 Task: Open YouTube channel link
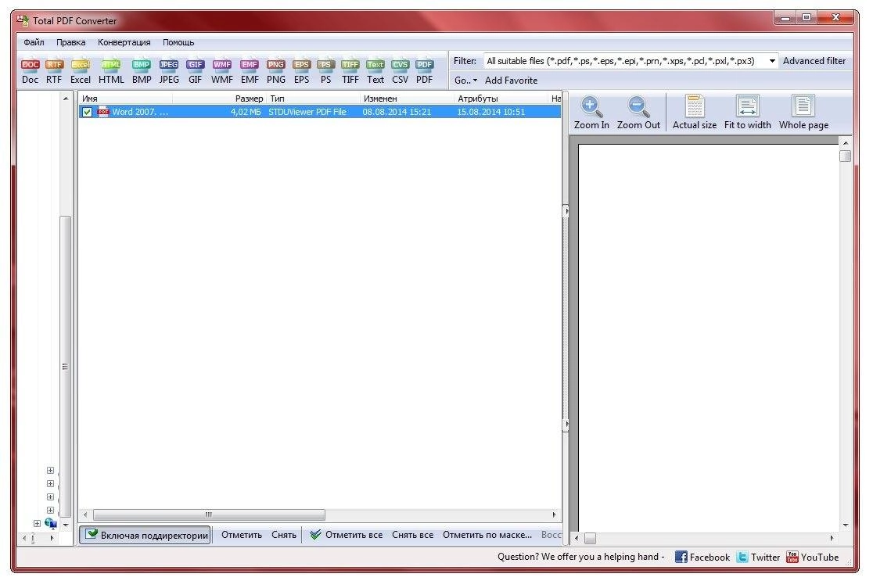pos(812,557)
